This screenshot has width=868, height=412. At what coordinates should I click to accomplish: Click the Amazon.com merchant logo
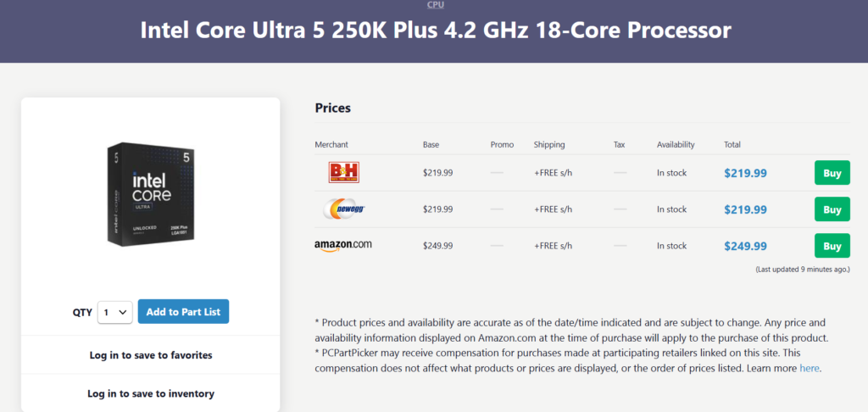pyautogui.click(x=343, y=246)
